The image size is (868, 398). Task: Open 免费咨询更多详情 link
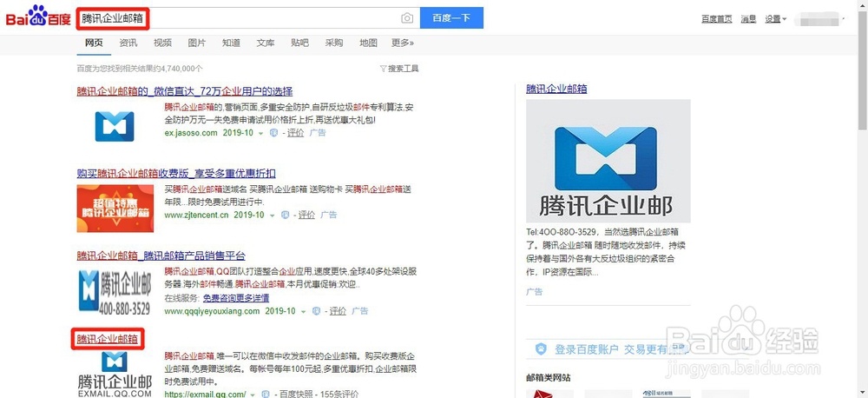coord(236,298)
